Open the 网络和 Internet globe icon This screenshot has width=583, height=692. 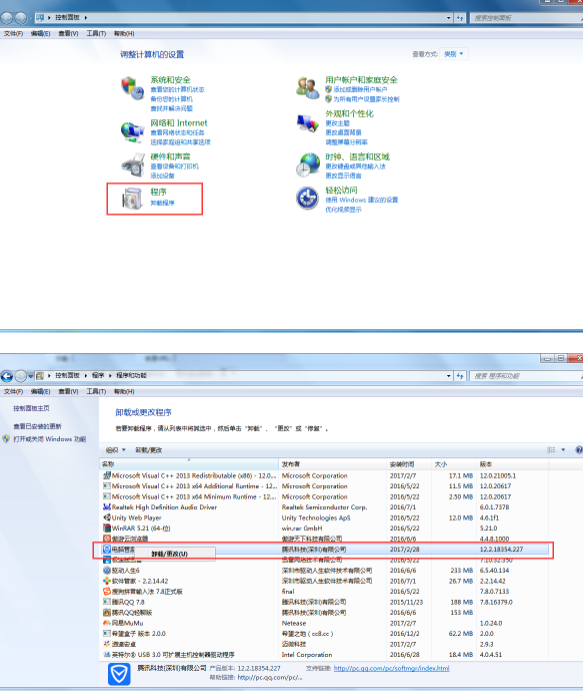[x=132, y=132]
